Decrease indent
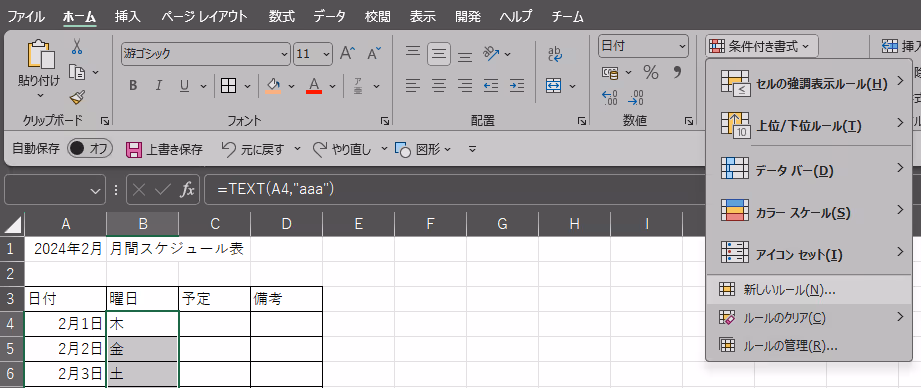This screenshot has width=921, height=388. [490, 86]
